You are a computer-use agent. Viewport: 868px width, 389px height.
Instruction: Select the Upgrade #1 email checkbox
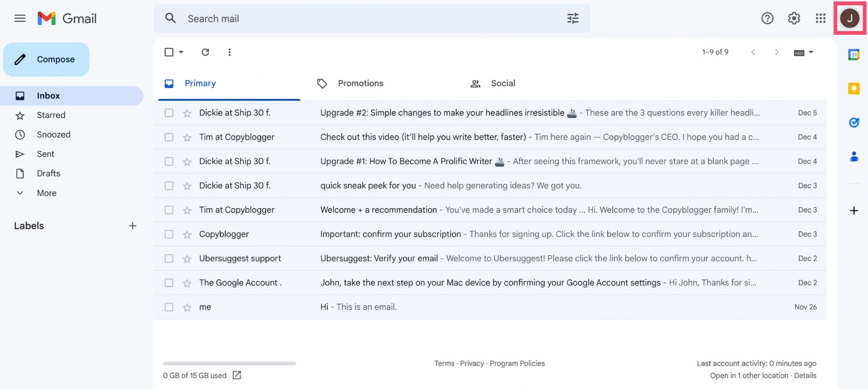(x=169, y=161)
